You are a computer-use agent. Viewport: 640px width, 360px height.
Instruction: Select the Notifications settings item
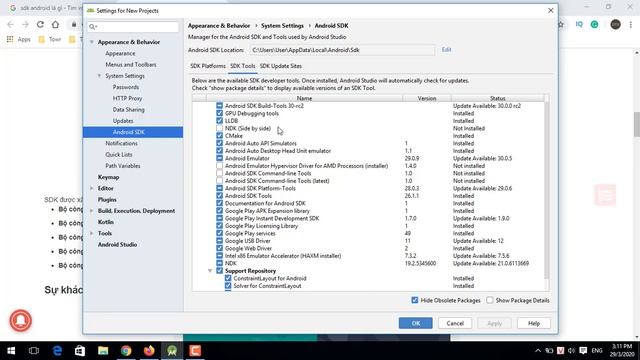(121, 143)
